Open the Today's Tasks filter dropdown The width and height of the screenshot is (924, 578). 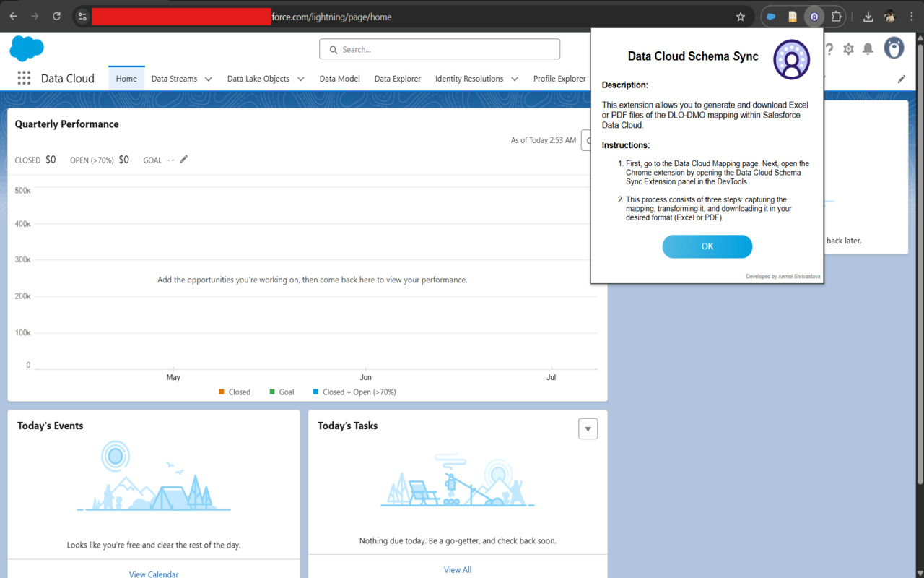coord(588,428)
